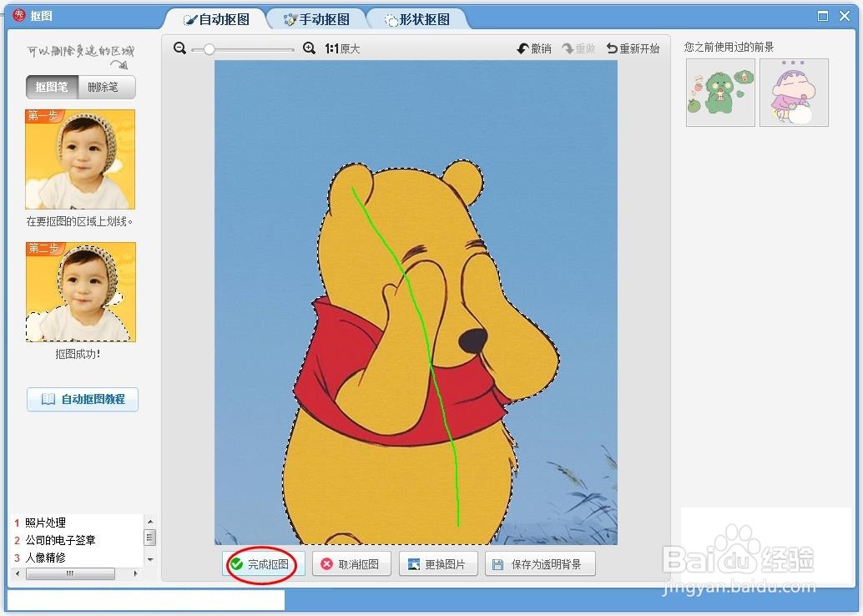Click the horizontal scroll right arrow
Screen dimensions: 863x616
coord(136,573)
